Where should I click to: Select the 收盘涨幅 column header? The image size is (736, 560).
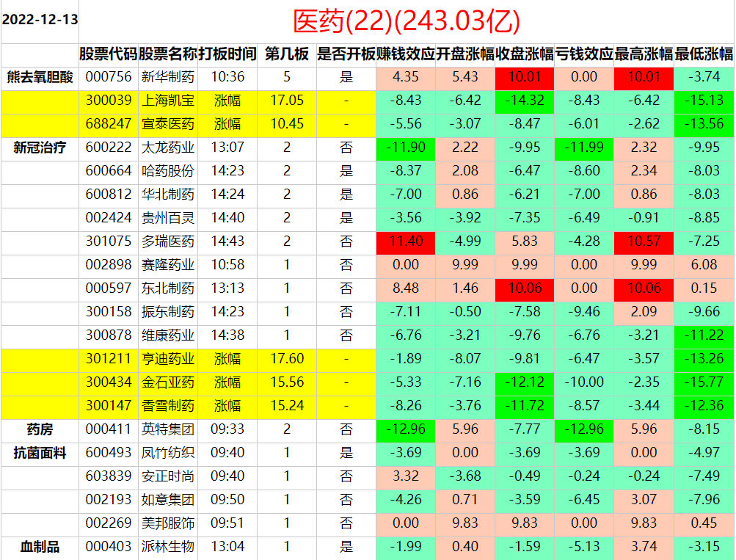click(x=525, y=54)
